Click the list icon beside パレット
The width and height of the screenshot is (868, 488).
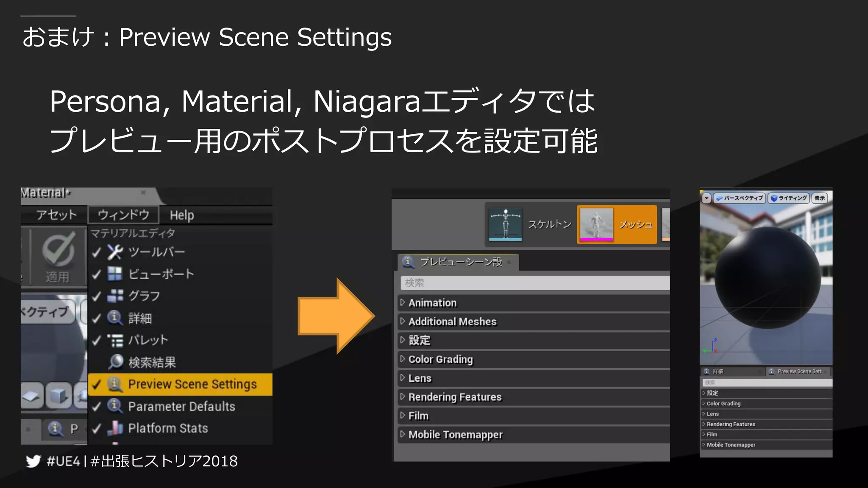coord(115,340)
